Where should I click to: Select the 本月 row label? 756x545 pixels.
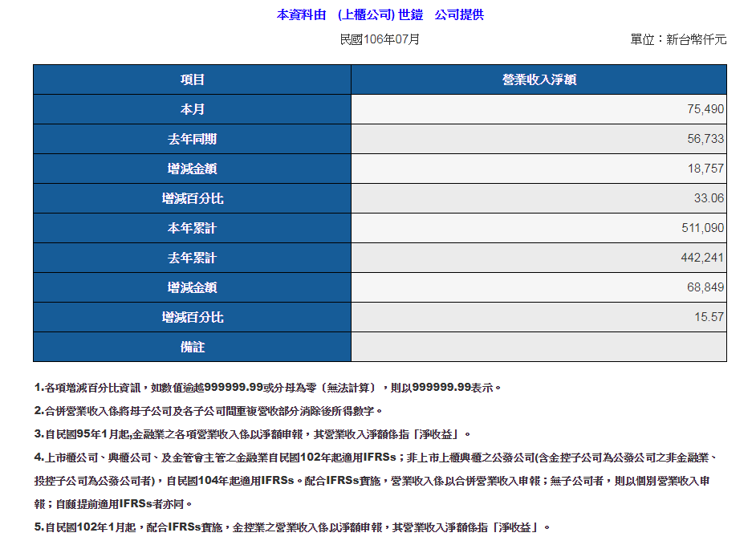193,109
